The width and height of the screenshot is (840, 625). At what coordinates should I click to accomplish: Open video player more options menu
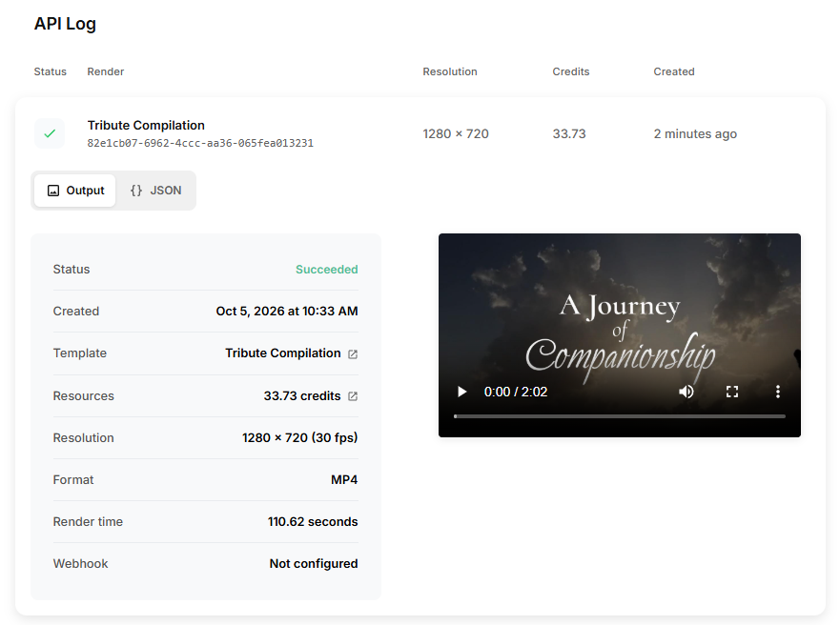[x=778, y=392]
